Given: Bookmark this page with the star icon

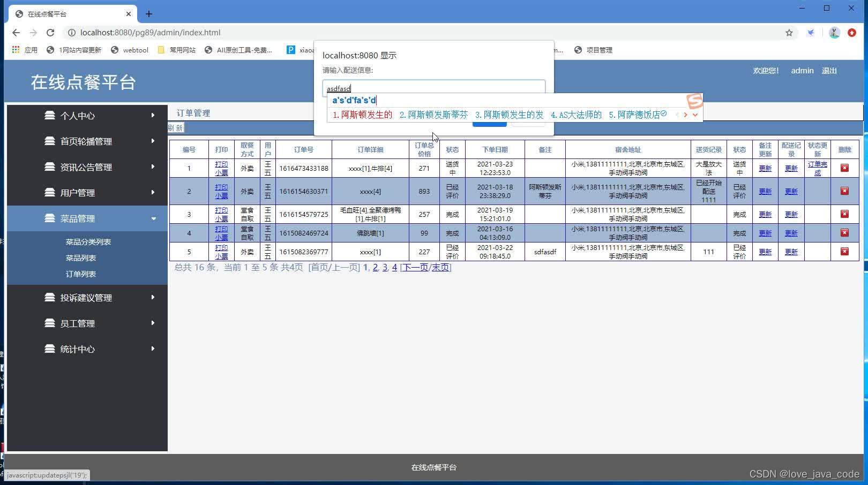Looking at the screenshot, I should point(789,33).
